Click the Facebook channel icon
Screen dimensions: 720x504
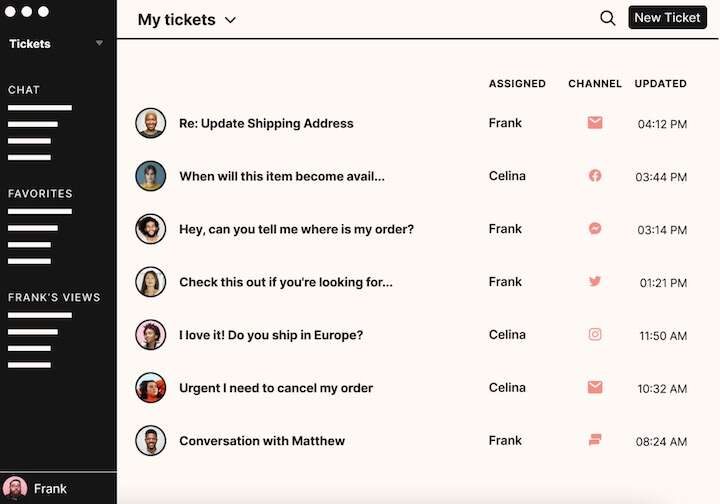pyautogui.click(x=595, y=176)
